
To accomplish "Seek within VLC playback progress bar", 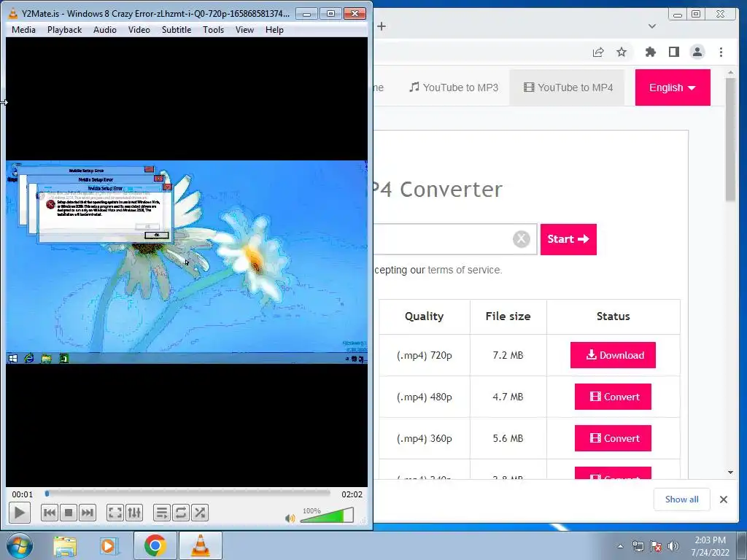I will [187, 494].
